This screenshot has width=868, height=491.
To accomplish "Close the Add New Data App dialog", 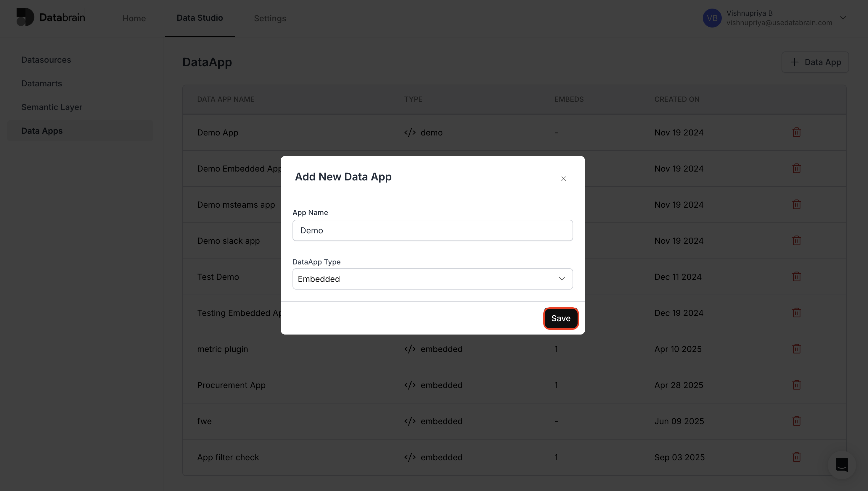I will [x=563, y=179].
